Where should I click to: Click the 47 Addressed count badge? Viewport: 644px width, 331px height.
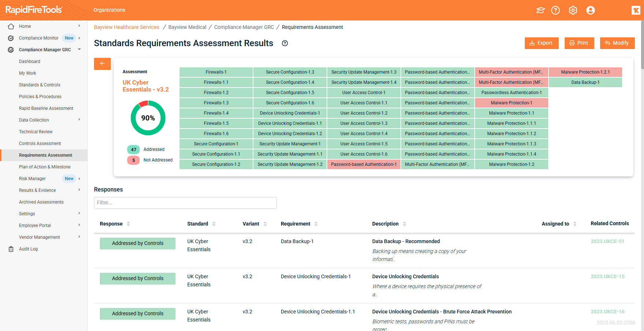pyautogui.click(x=133, y=149)
